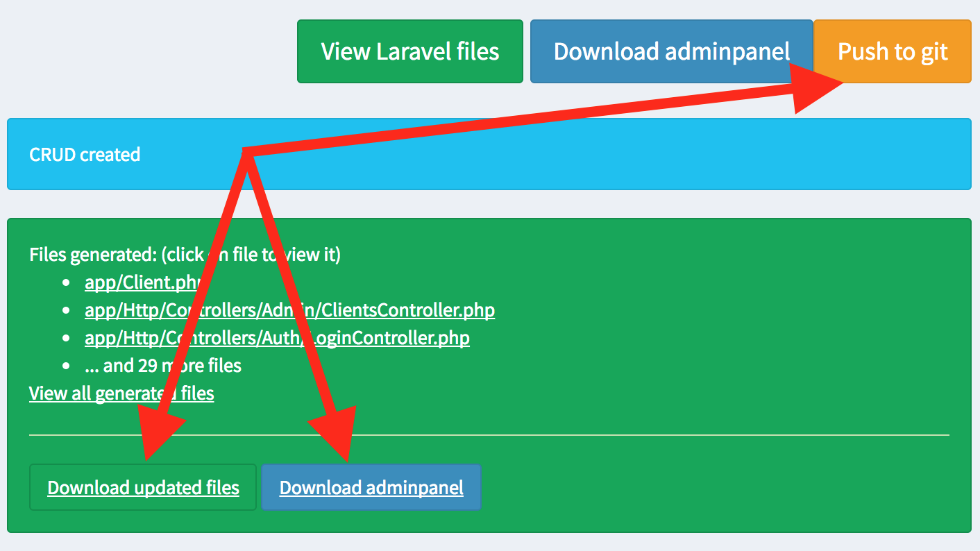Click the View Laravel files button

coord(409,51)
